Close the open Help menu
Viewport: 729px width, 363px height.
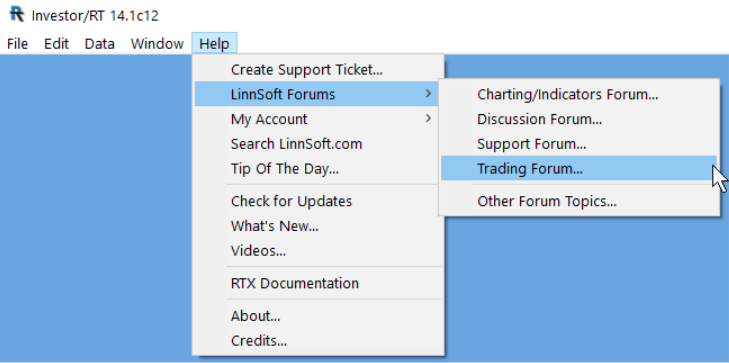214,44
